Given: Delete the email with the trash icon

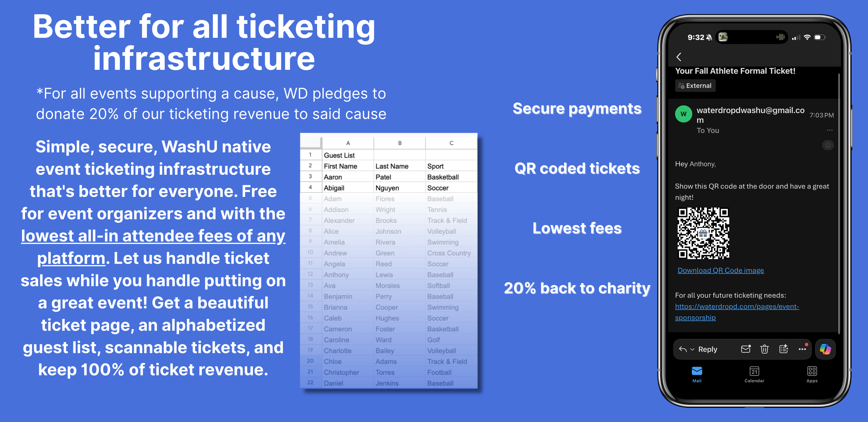Looking at the screenshot, I should point(764,349).
